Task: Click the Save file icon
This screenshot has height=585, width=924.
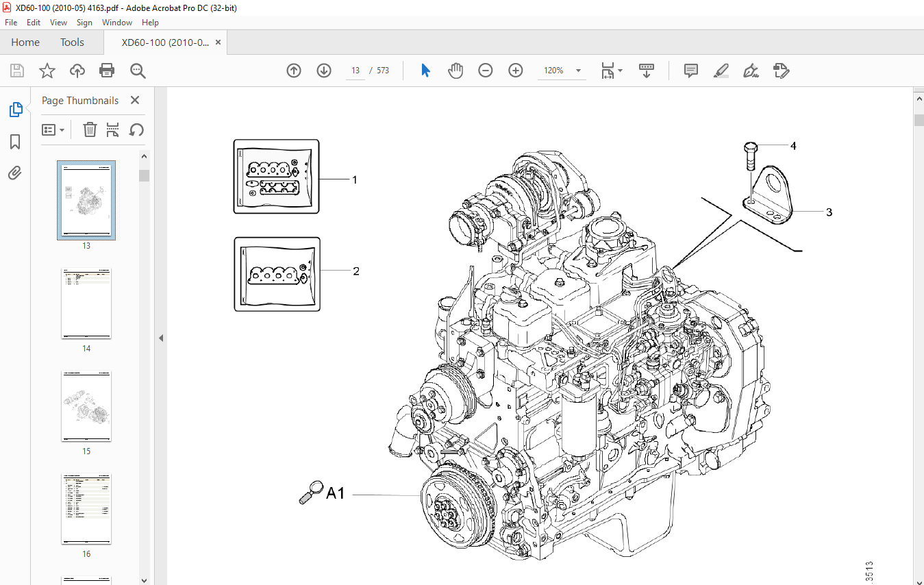Action: click(17, 71)
